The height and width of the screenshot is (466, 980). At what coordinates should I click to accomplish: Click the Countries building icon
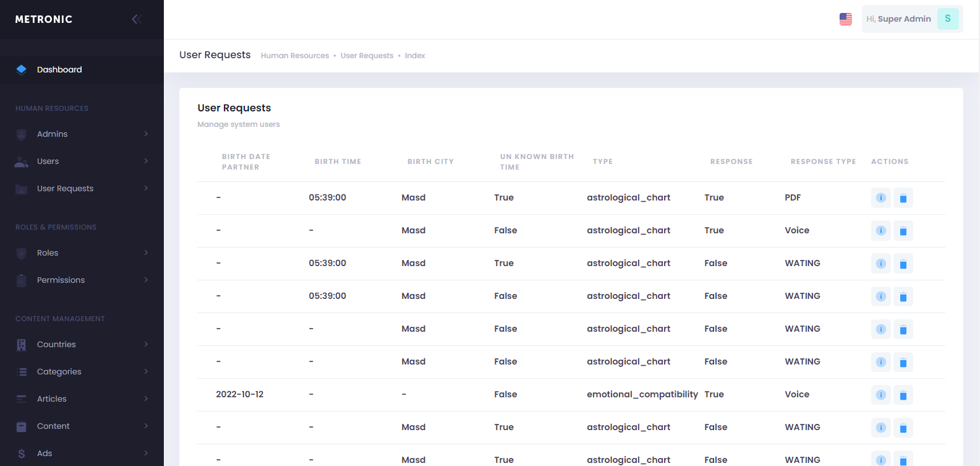(22, 345)
